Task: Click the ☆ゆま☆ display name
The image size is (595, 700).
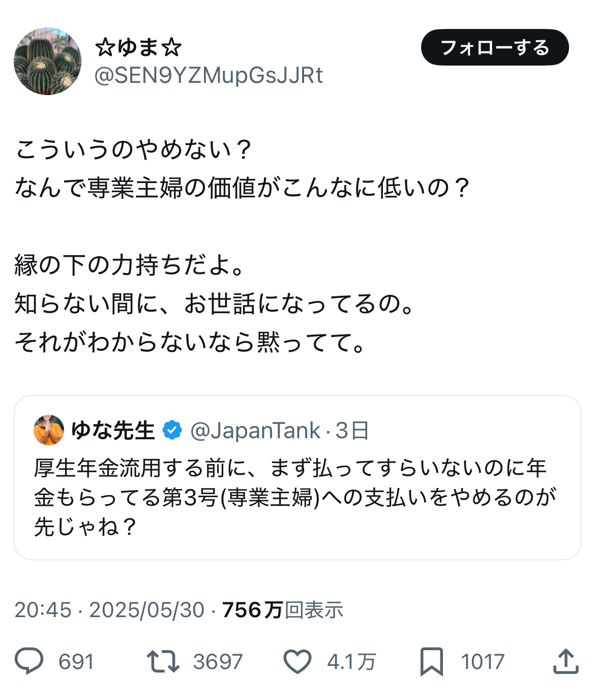Action: coord(138,48)
